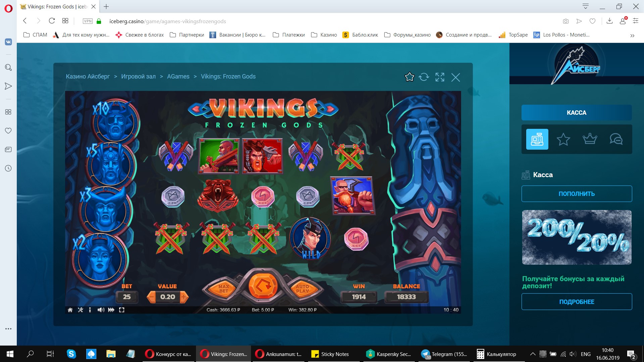This screenshot has width=644, height=362.
Task: Open personal news in Opera sidebar
Action: tap(8, 149)
